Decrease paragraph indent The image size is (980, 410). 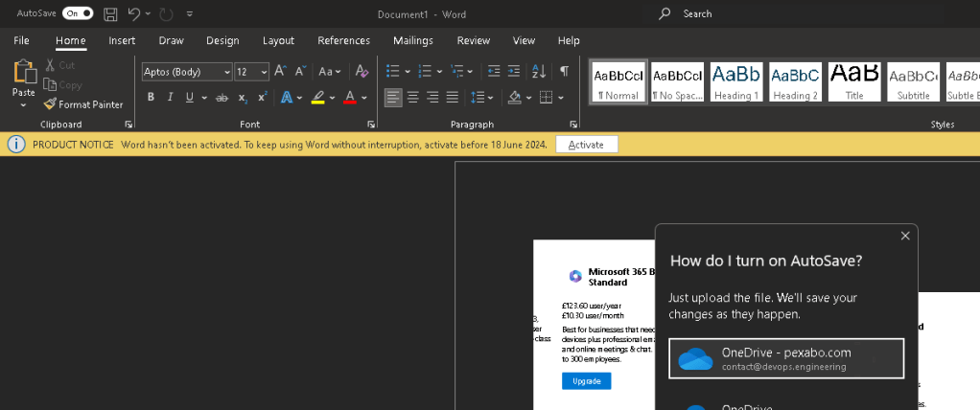[494, 71]
